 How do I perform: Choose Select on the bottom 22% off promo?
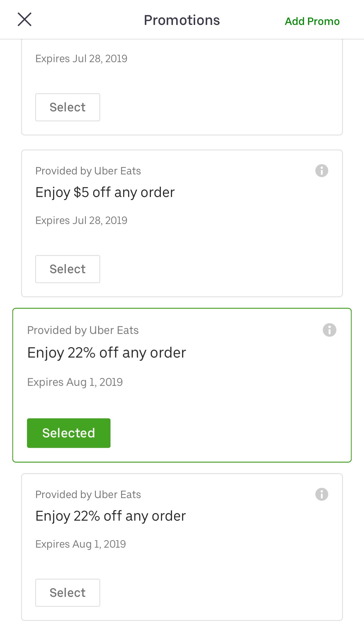point(68,592)
